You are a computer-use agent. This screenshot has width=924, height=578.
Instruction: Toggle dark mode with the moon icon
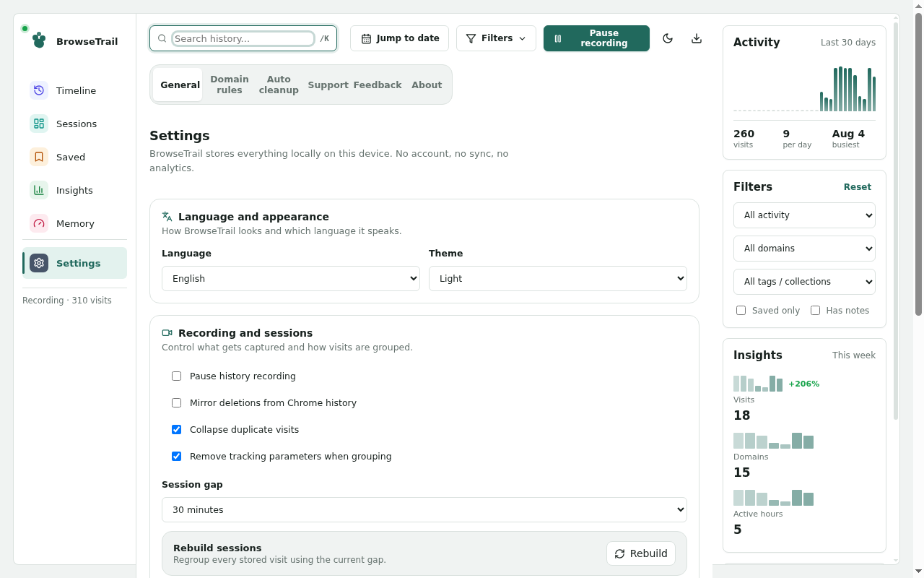point(668,38)
